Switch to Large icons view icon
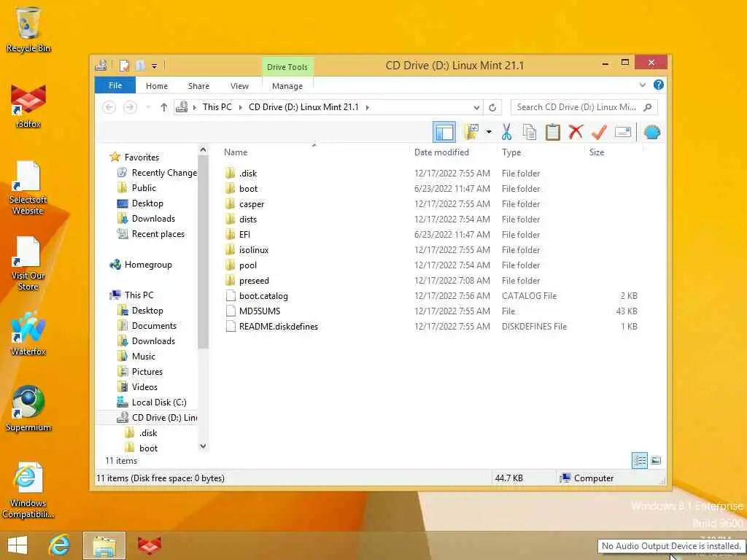This screenshot has width=747, height=560. coord(656,461)
